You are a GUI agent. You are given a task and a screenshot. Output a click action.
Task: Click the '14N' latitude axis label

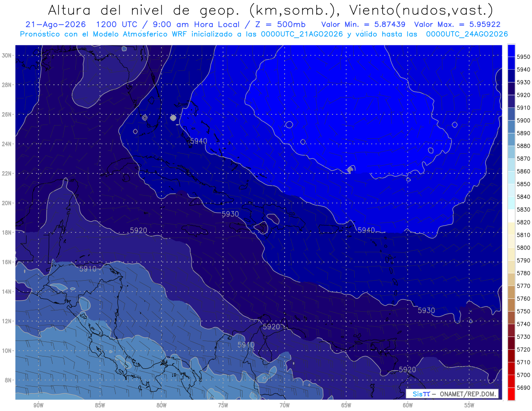click(7, 291)
